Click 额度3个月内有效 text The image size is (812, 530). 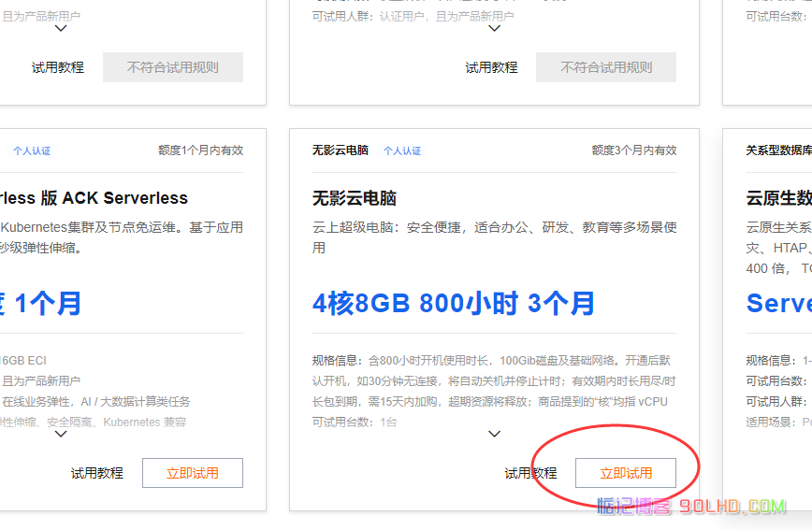[x=634, y=150]
